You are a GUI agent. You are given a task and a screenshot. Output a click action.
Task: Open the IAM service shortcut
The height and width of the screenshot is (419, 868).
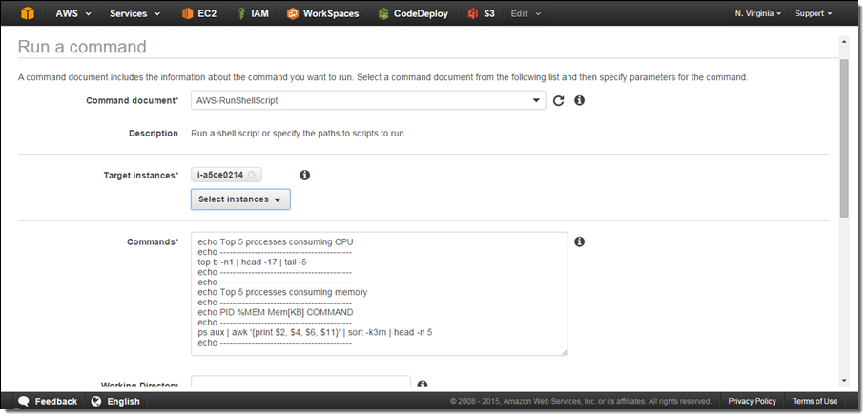click(253, 13)
